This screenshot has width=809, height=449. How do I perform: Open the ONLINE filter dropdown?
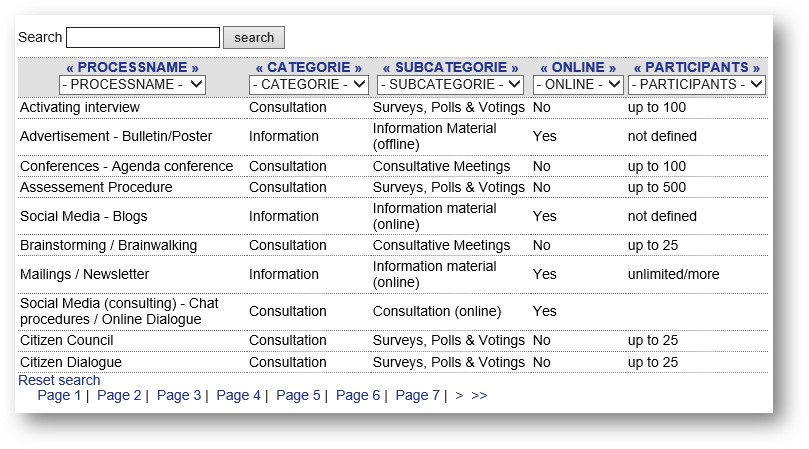578,85
